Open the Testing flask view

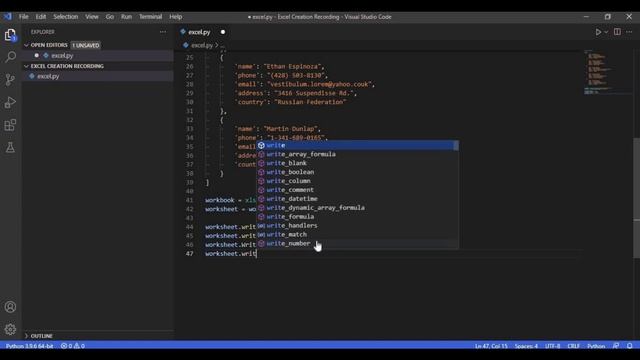(x=10, y=147)
